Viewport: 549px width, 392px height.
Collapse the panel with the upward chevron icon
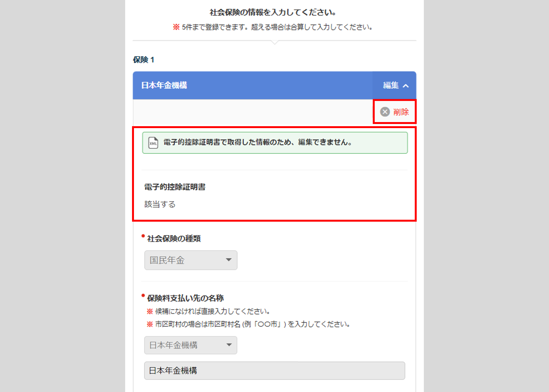pos(406,86)
